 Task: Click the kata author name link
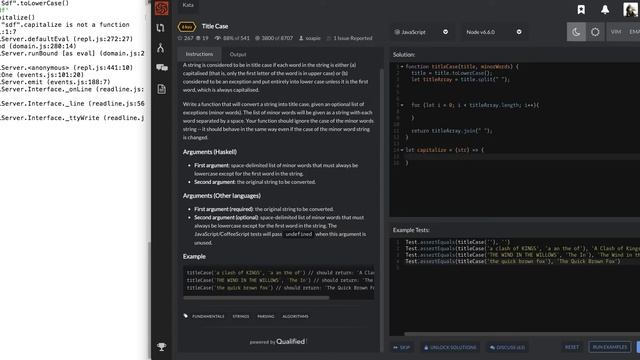(313, 38)
